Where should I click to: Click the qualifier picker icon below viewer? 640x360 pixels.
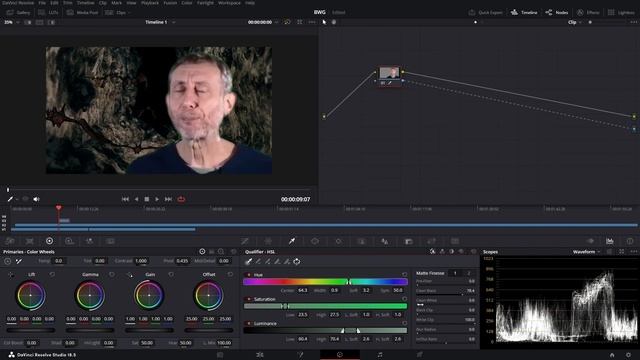(10, 199)
